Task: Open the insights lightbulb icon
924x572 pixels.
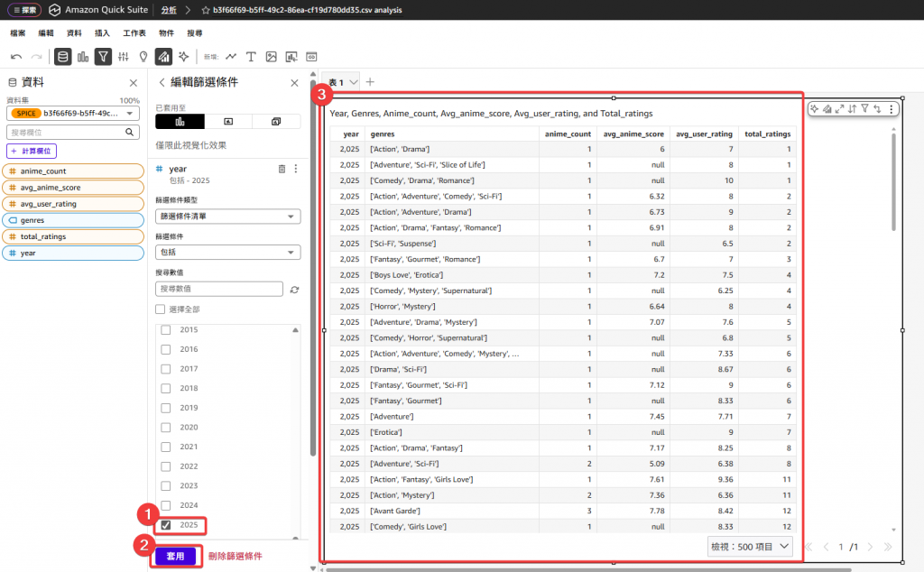Action: click(x=143, y=57)
